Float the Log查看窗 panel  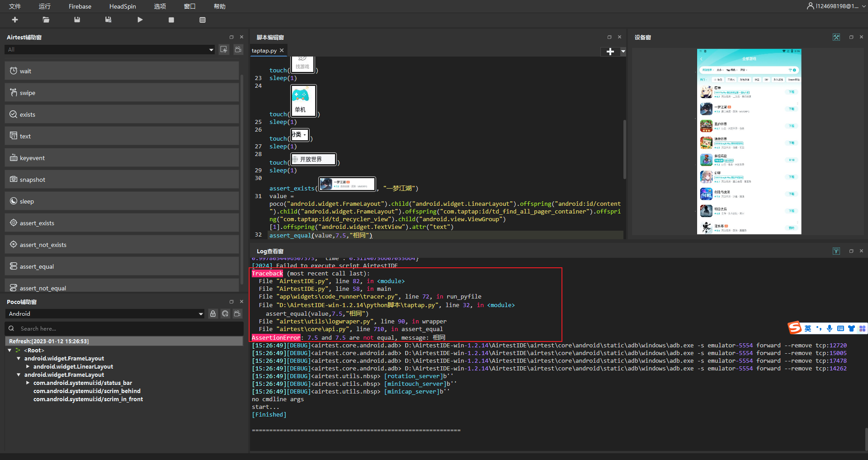[851, 251]
